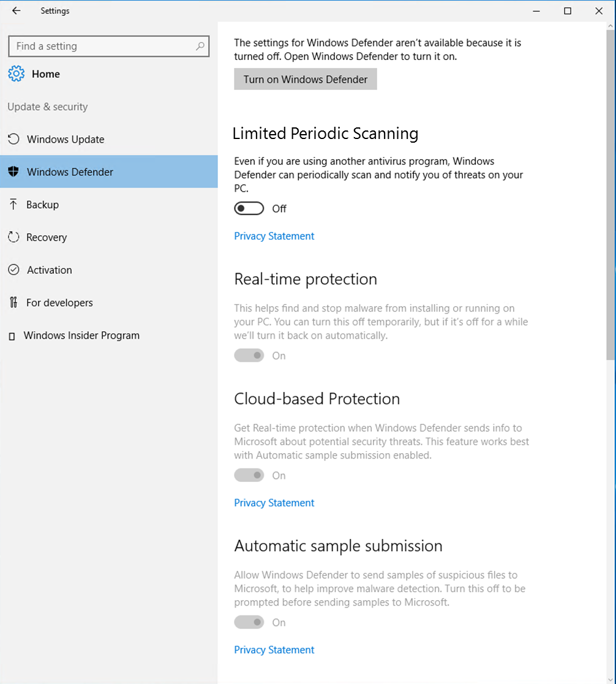
Task: Click the search magnifier icon
Action: point(200,47)
